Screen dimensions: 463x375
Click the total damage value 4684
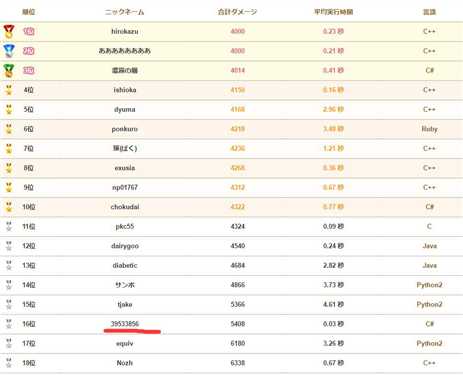click(x=238, y=265)
